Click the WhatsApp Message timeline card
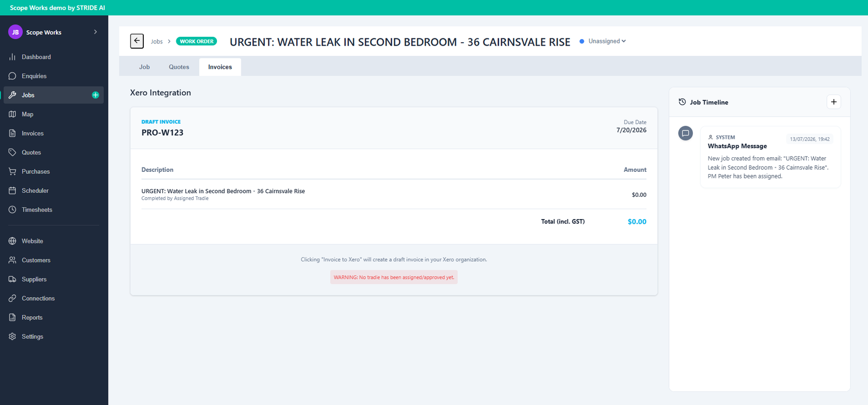The height and width of the screenshot is (405, 868). point(770,157)
